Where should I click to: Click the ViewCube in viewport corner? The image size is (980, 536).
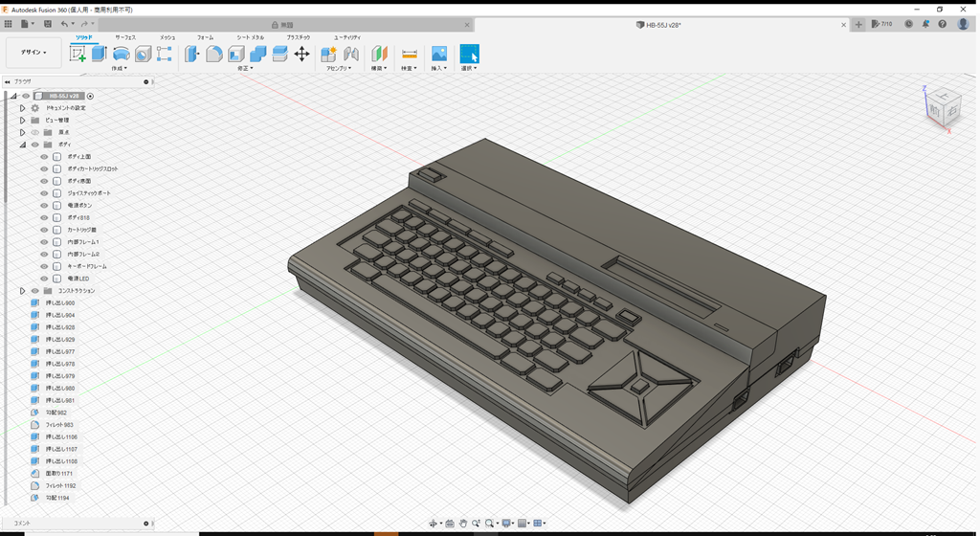point(946,105)
